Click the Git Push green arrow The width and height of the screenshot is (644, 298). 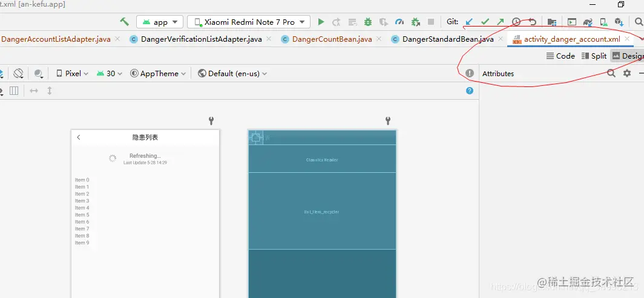point(500,22)
